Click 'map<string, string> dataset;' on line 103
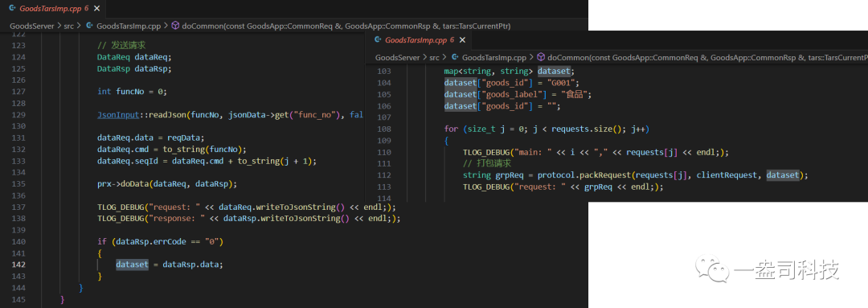Screen dimensions: 868x308 point(510,72)
